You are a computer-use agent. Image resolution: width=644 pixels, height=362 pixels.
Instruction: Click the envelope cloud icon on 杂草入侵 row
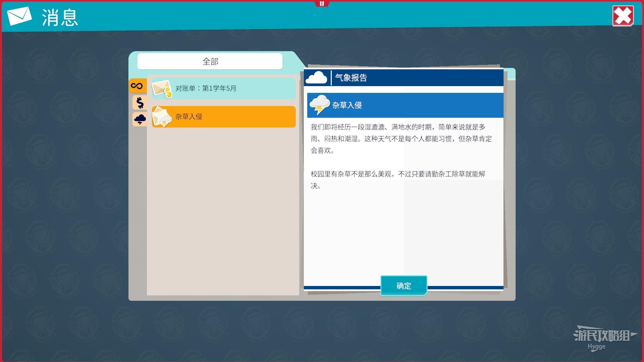coord(162,117)
